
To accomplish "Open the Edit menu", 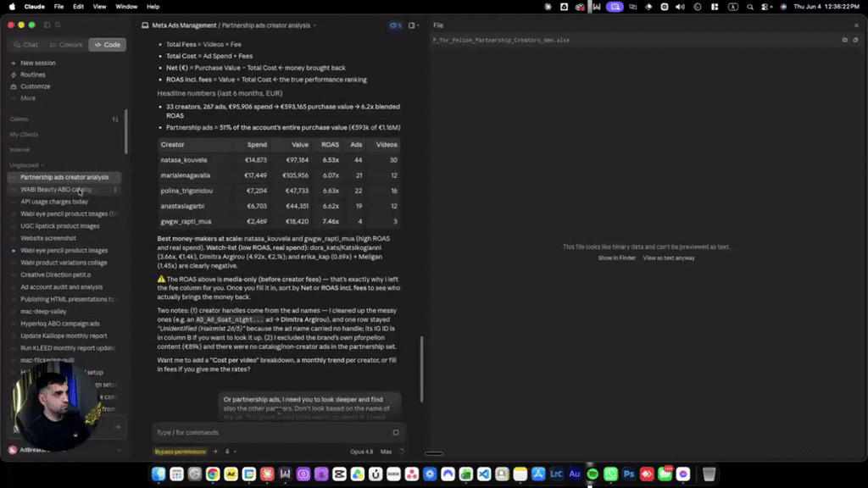I will pyautogui.click(x=79, y=7).
